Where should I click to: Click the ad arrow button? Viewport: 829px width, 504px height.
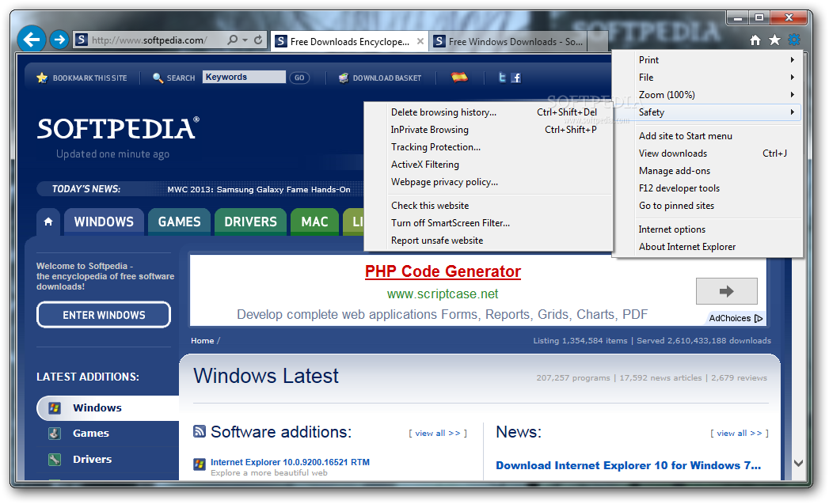pos(726,291)
